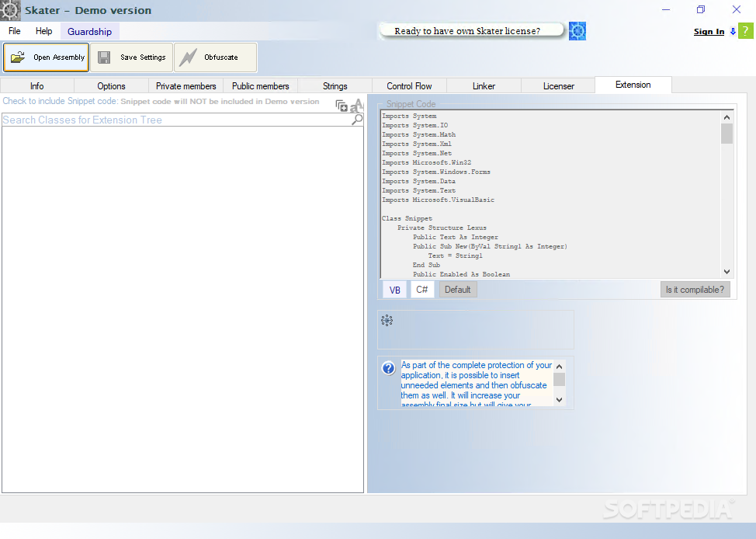Screen dimensions: 756x539
Task: Click the 'Check to include Snippet code' label
Action: point(61,101)
